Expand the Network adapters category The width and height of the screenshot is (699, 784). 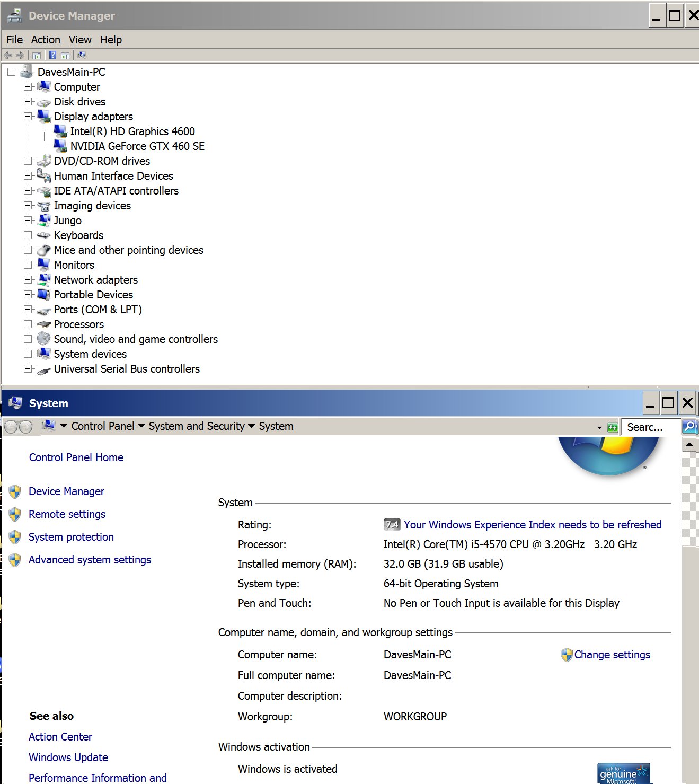tap(28, 280)
